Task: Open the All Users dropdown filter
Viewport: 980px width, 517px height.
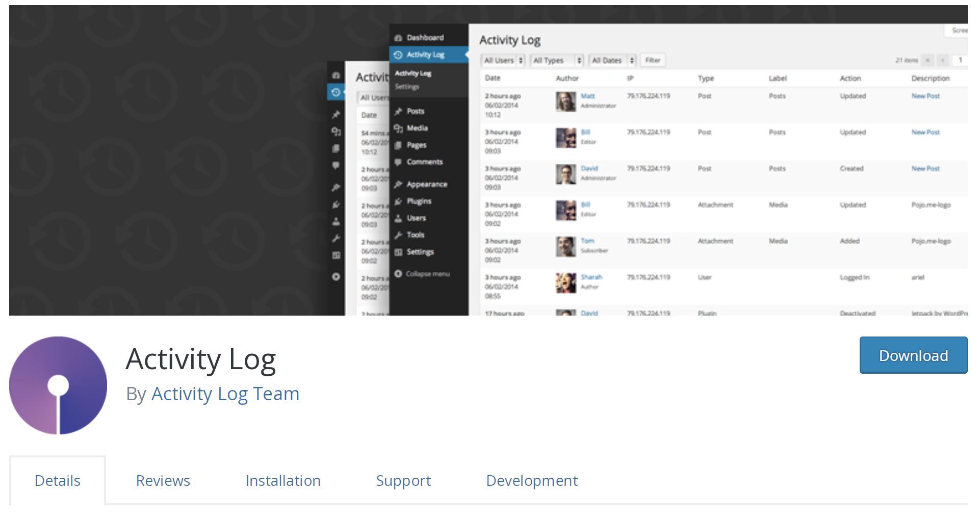Action: [x=503, y=60]
